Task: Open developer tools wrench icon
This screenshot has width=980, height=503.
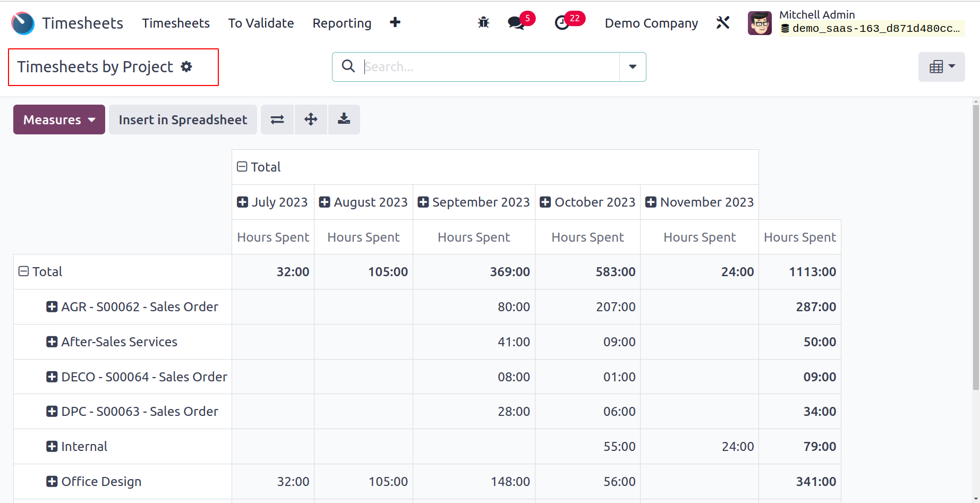Action: [723, 23]
